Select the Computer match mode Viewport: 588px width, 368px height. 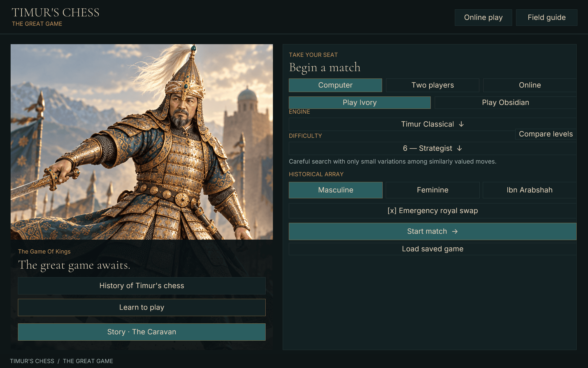coord(335,85)
